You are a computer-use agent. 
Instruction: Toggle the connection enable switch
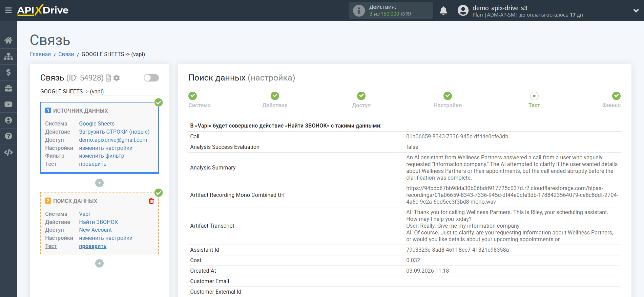[151, 78]
